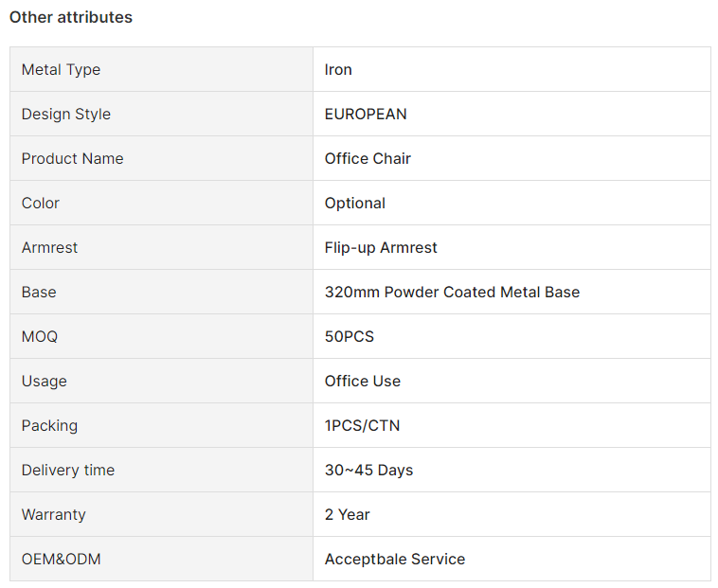718x588 pixels.
Task: Click the 'Acceptbale Service' value
Action: click(395, 560)
